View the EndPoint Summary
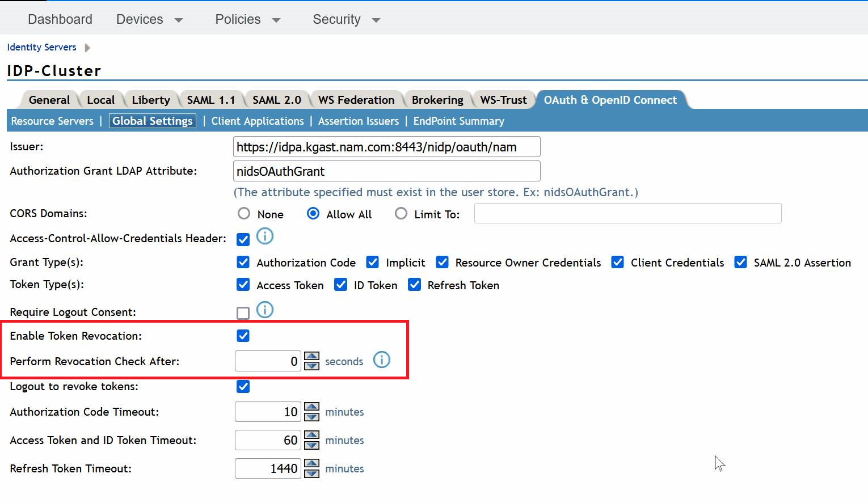Screen dimensions: 868x503 point(458,121)
